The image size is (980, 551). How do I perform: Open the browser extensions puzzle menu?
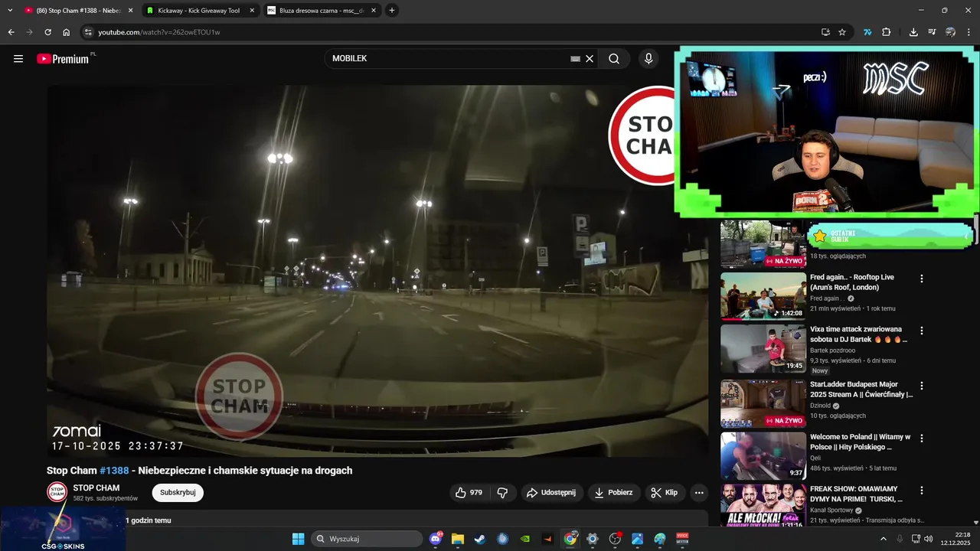pyautogui.click(x=887, y=32)
